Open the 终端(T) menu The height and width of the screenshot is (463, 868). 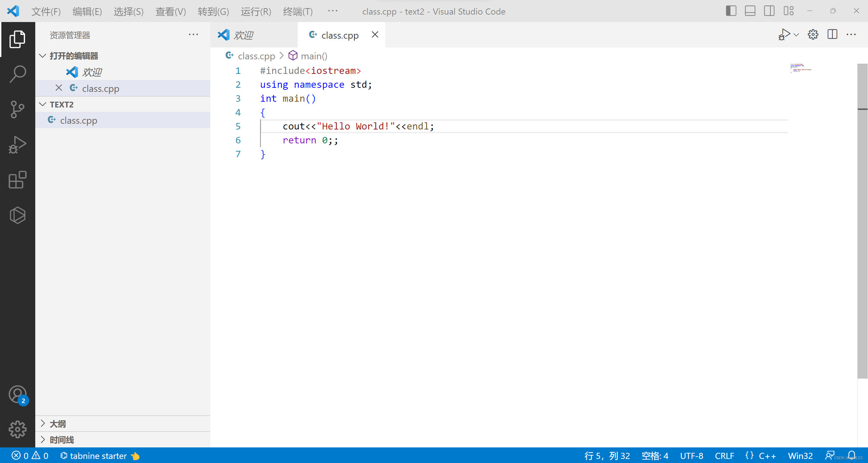click(298, 12)
